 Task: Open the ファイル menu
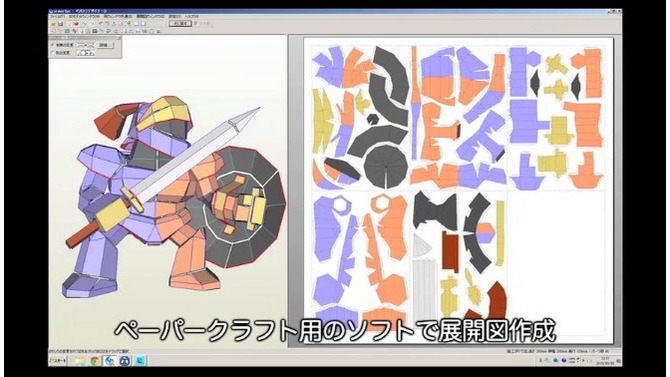point(57,17)
